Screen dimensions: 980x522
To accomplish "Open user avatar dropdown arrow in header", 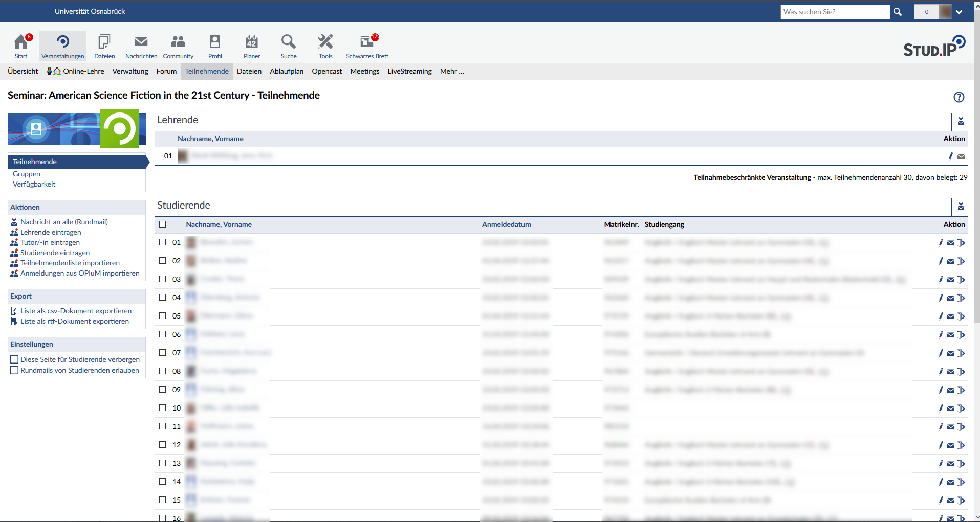I will 959,12.
